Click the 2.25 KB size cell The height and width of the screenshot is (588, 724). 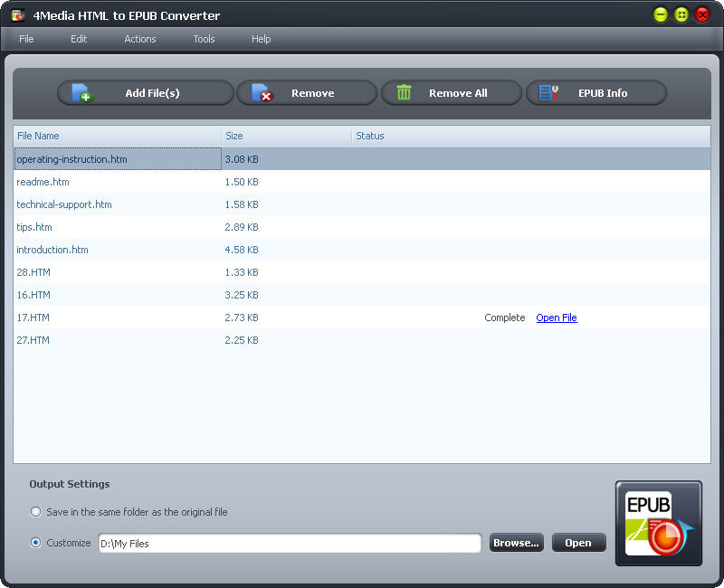[242, 340]
